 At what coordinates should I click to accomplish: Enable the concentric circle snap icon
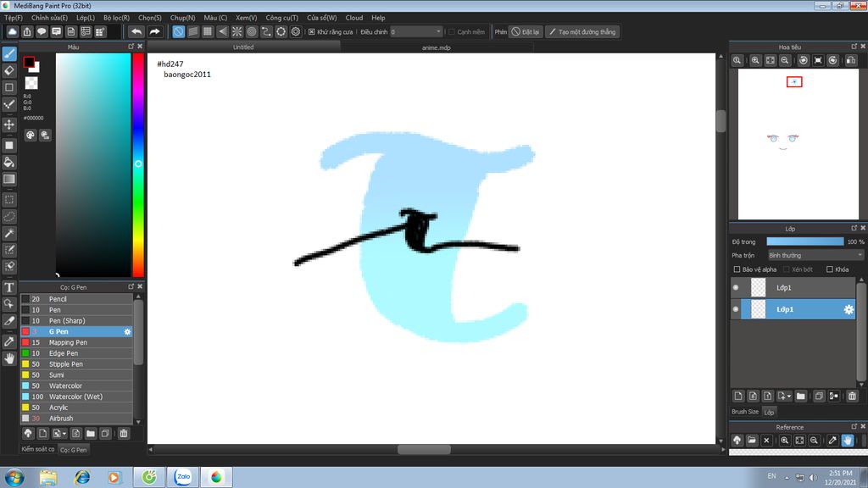251,31
